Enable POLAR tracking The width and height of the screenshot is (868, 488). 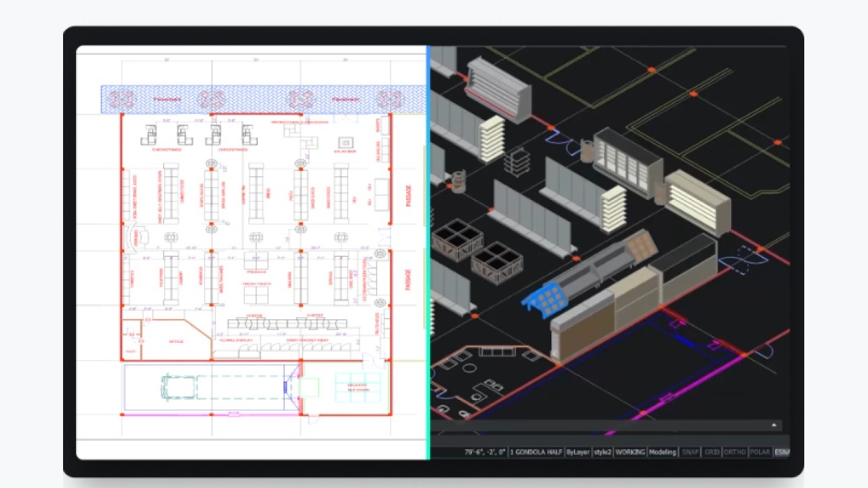(759, 451)
